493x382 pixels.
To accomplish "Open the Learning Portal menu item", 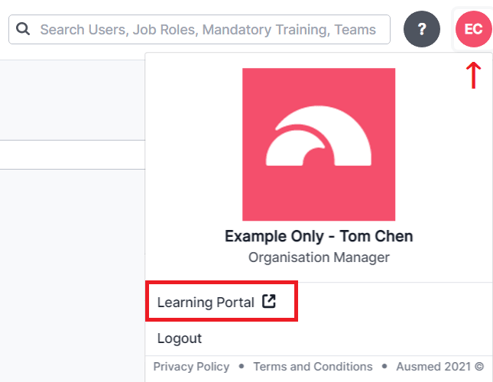I will 221,301.
